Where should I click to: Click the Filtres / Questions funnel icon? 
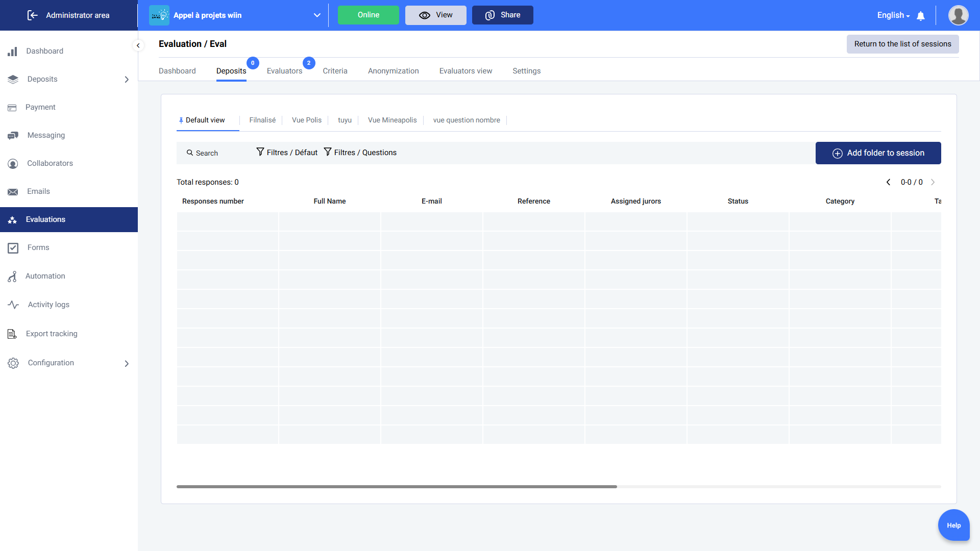click(328, 152)
